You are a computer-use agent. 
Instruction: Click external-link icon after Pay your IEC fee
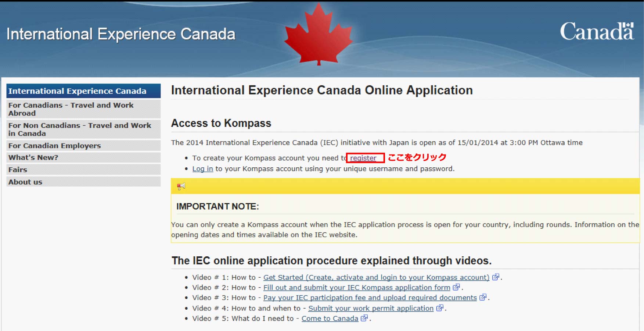[x=483, y=297]
